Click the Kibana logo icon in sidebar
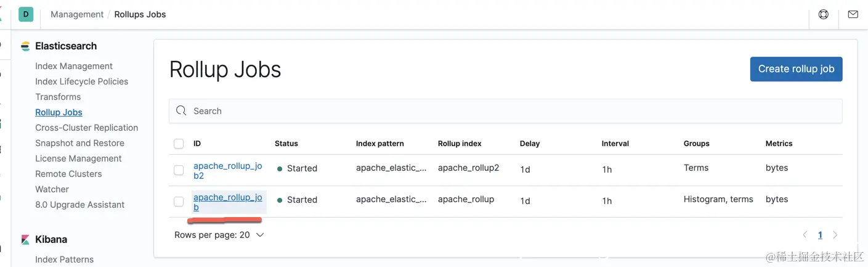The height and width of the screenshot is (267, 868). point(25,239)
